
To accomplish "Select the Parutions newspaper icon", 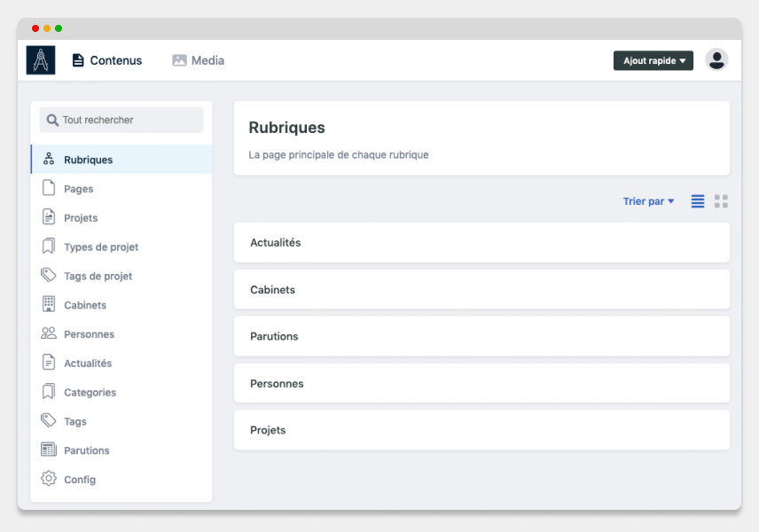I will point(49,450).
